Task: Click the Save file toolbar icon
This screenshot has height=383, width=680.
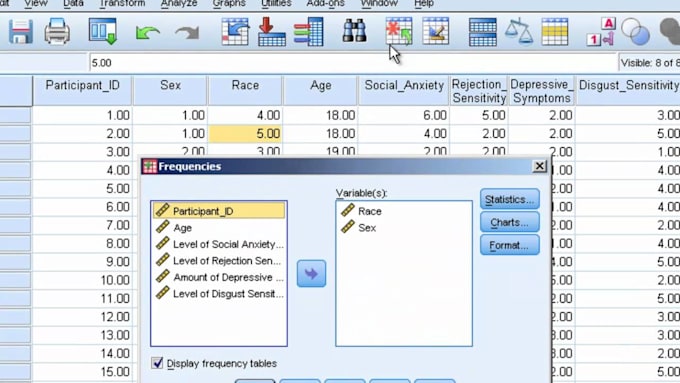Action: [x=20, y=31]
